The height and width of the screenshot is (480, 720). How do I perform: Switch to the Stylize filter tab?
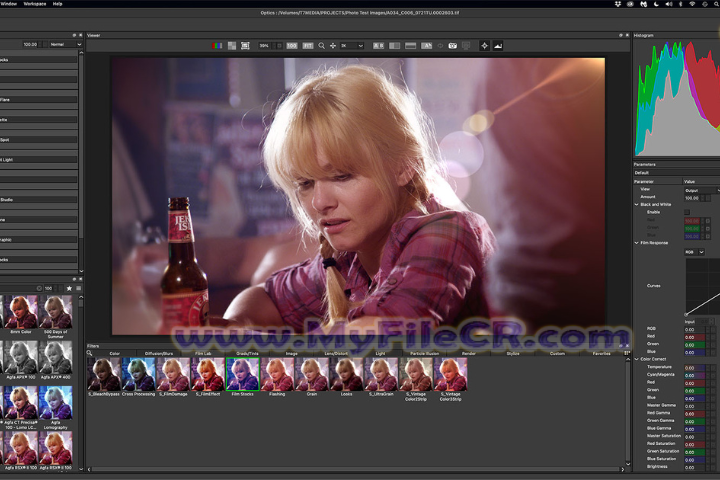click(x=513, y=353)
